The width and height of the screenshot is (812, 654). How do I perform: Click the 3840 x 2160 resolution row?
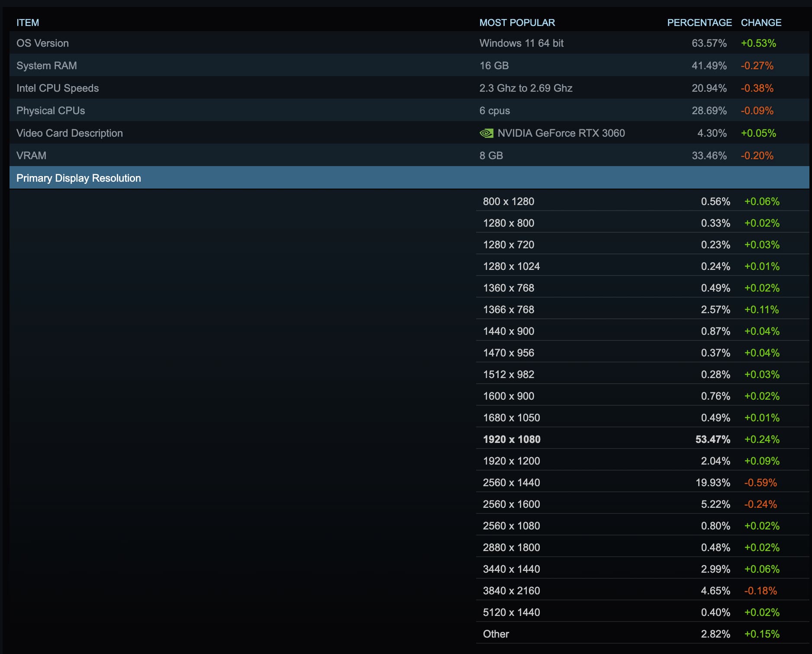[x=511, y=590]
